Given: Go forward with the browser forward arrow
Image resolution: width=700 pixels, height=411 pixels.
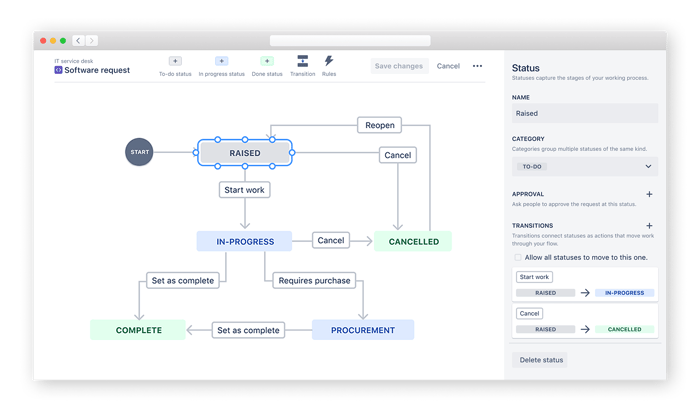Looking at the screenshot, I should tap(92, 41).
